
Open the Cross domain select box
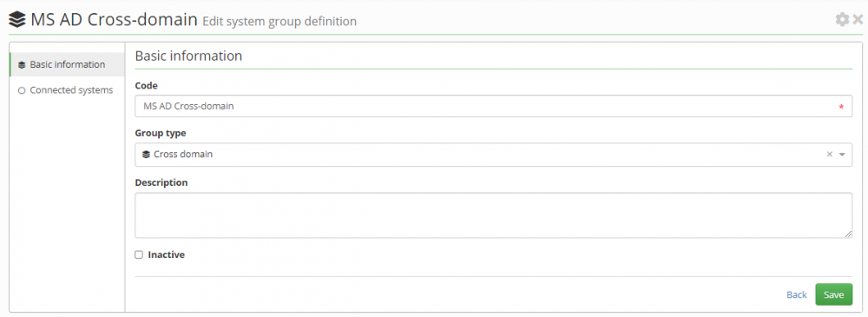(x=493, y=155)
